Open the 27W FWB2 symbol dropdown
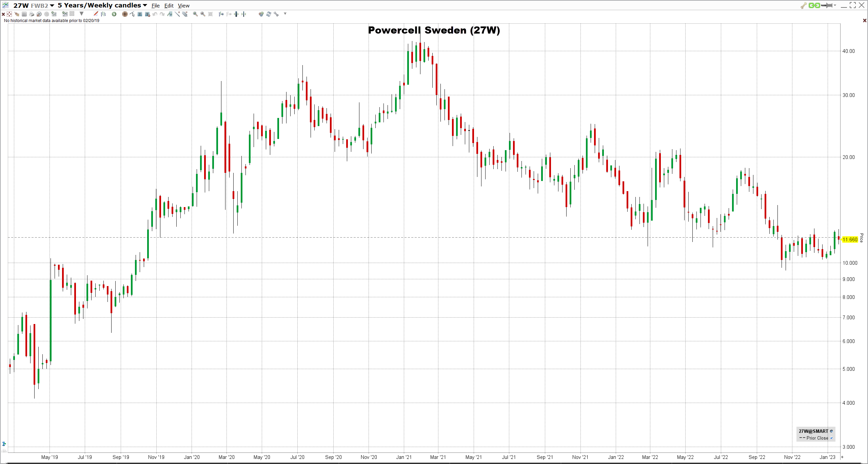 click(x=52, y=5)
